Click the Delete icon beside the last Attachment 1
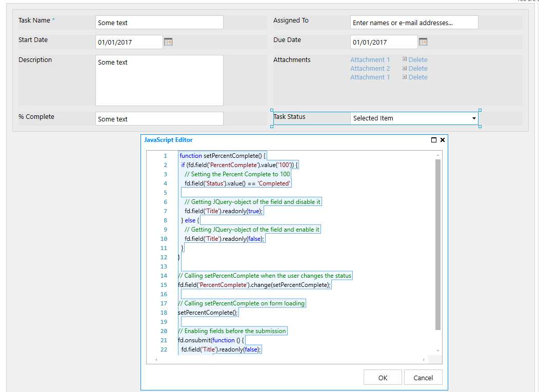This screenshot has height=392, width=539. [x=405, y=77]
